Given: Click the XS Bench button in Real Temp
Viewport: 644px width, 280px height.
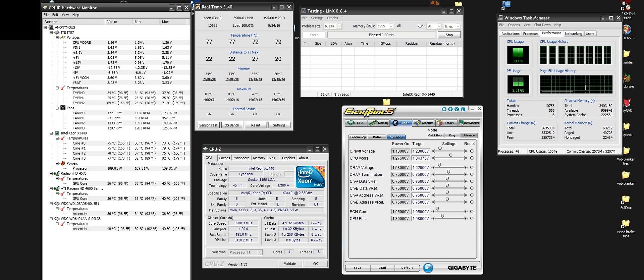Looking at the screenshot, I should pyautogui.click(x=232, y=125).
